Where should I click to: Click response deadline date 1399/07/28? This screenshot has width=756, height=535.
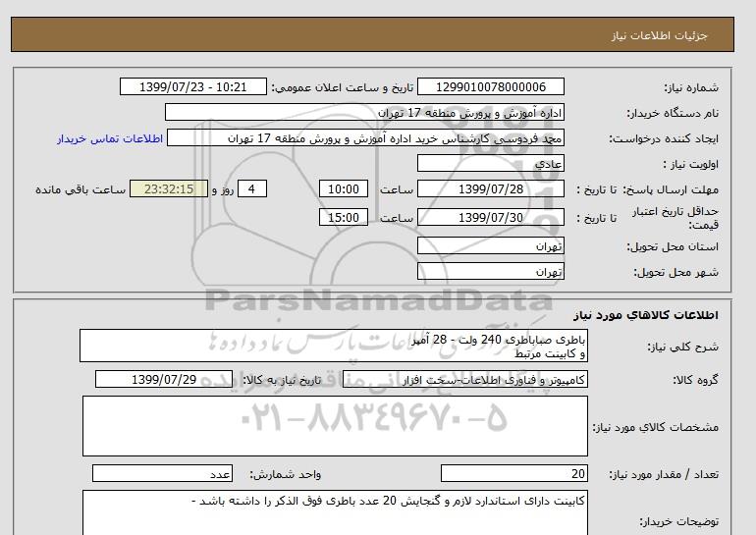[x=490, y=188]
